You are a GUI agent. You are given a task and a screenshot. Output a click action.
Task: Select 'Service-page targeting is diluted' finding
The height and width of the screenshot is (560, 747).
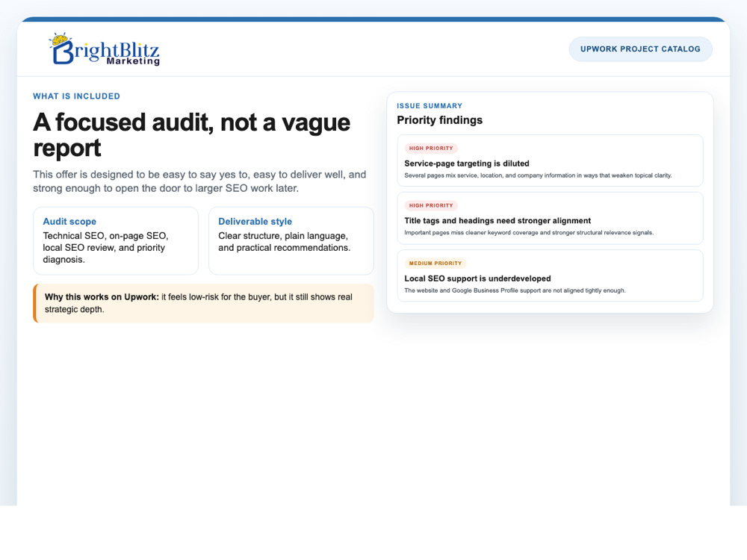coord(467,164)
